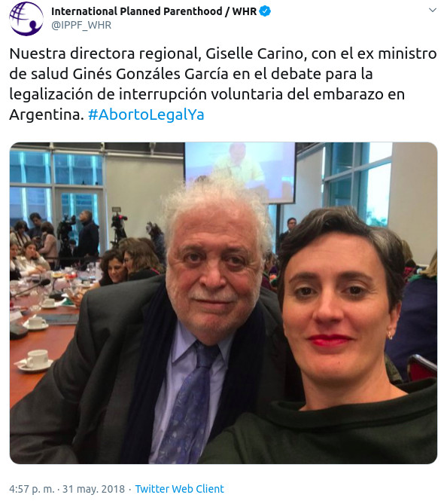Click the 4:57 p. m. timestamp

[x=32, y=489]
